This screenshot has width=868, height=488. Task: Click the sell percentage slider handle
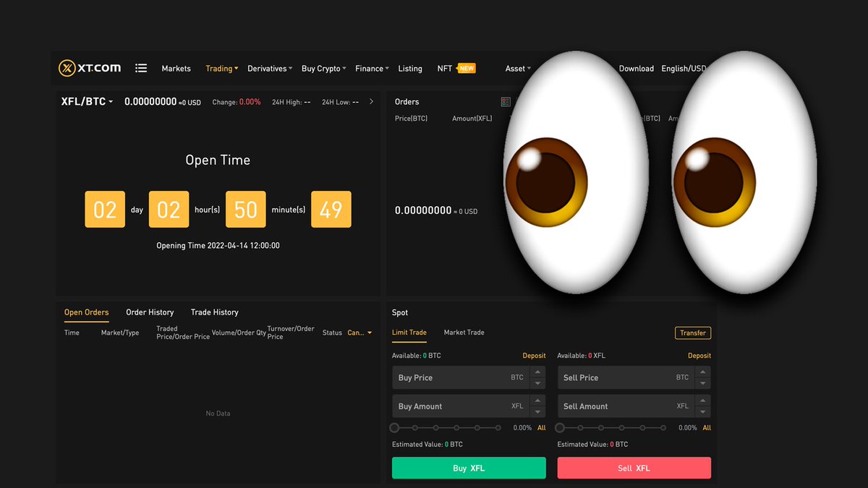(x=560, y=428)
